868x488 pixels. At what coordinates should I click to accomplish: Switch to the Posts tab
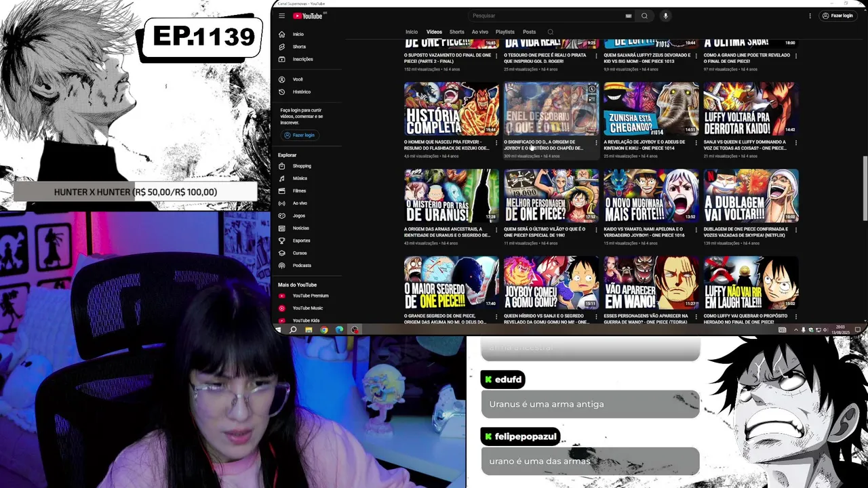530,32
